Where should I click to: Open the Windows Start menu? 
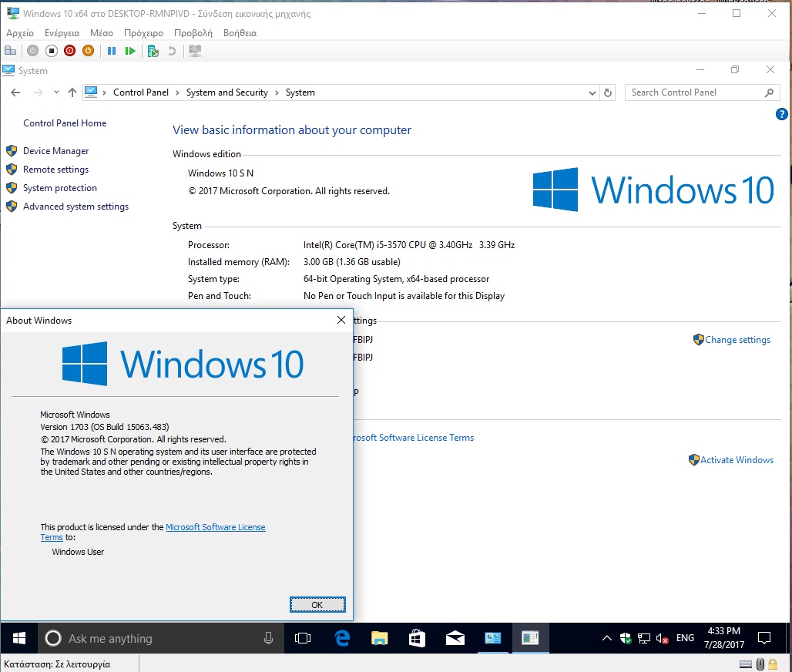[x=18, y=638]
